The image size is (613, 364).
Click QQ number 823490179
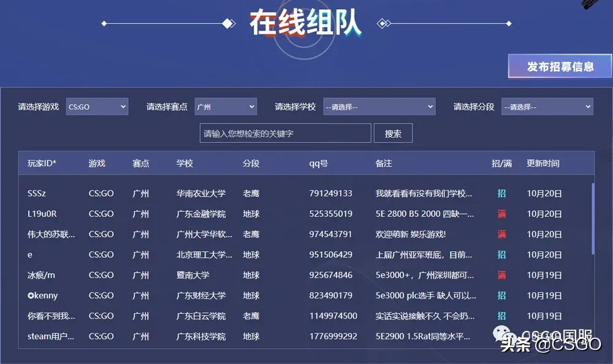tap(331, 295)
